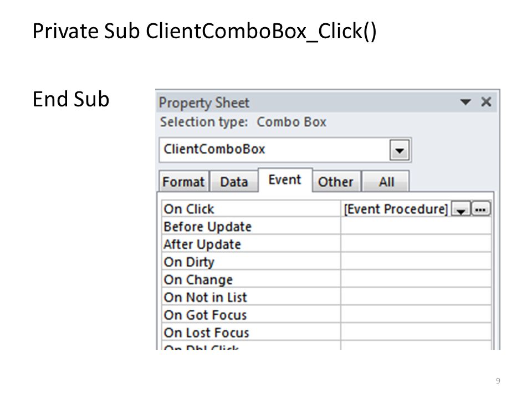Switch to the Format tab
The image size is (532, 399).
pos(183,182)
